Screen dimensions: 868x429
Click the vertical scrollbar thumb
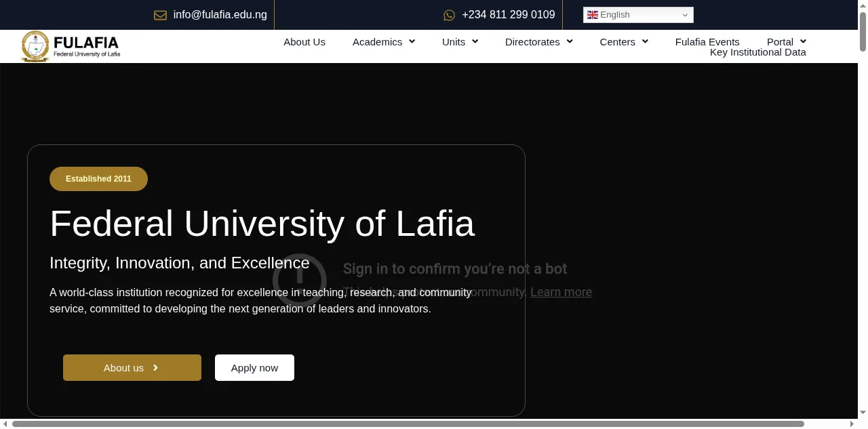click(863, 31)
